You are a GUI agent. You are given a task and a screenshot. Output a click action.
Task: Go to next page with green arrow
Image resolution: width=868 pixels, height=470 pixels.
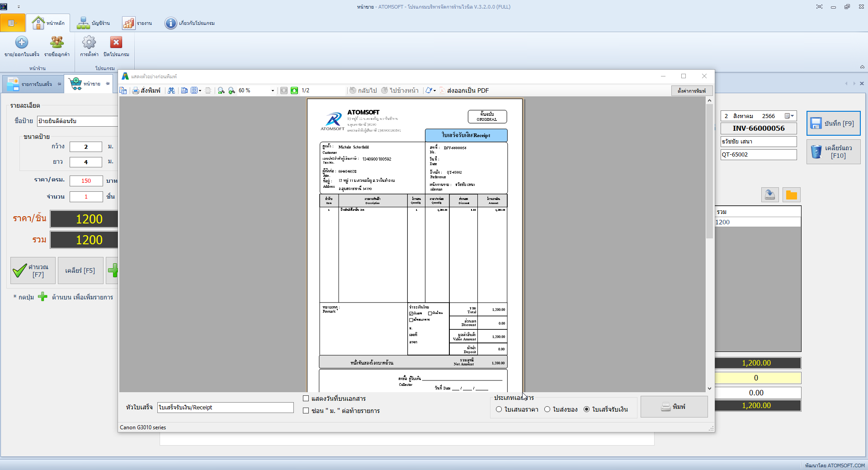(294, 90)
